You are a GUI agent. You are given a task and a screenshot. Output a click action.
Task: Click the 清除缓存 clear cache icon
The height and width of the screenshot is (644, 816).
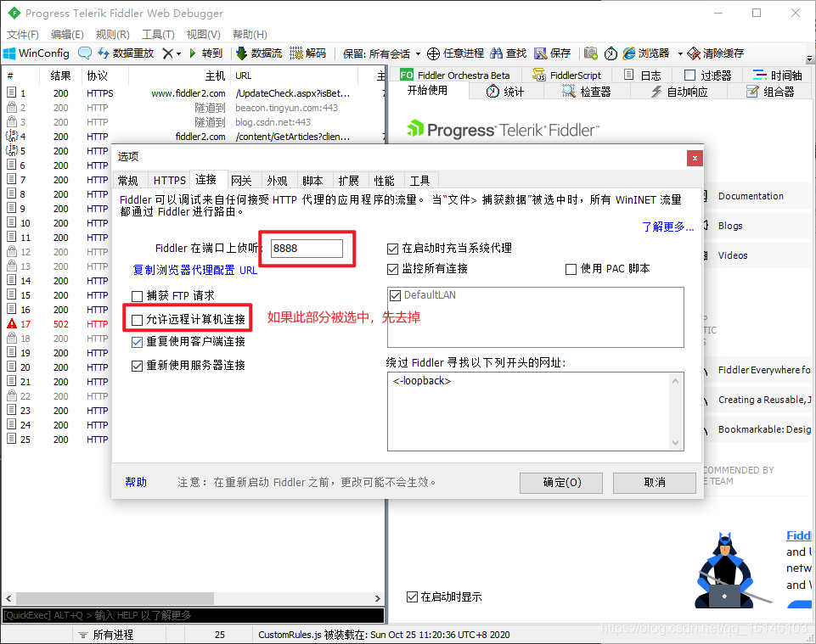coord(694,53)
